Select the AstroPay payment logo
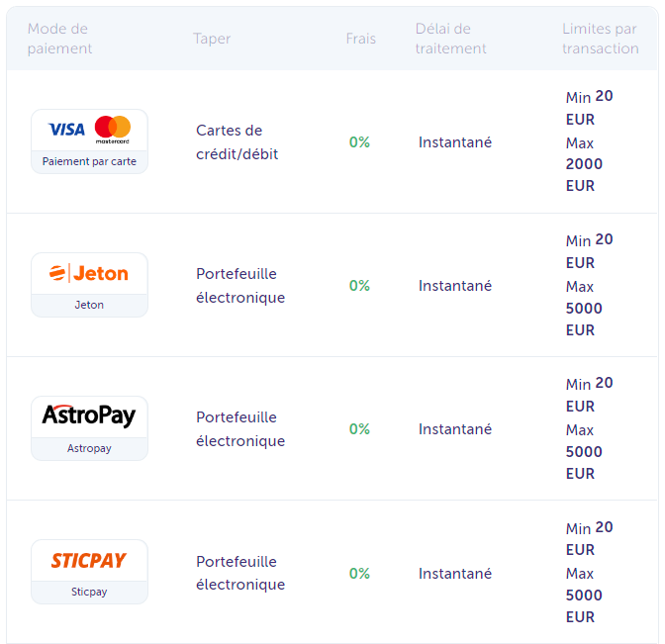The height and width of the screenshot is (644, 665). click(89, 416)
